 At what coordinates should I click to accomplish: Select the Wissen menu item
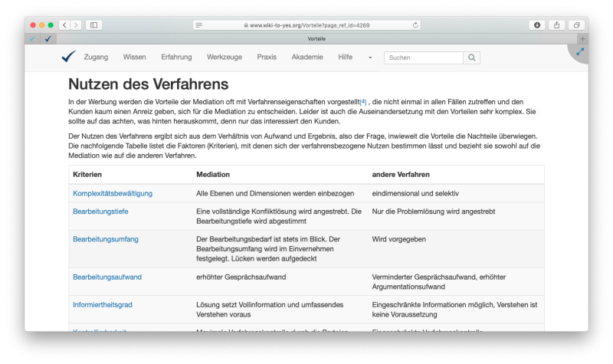tap(135, 57)
